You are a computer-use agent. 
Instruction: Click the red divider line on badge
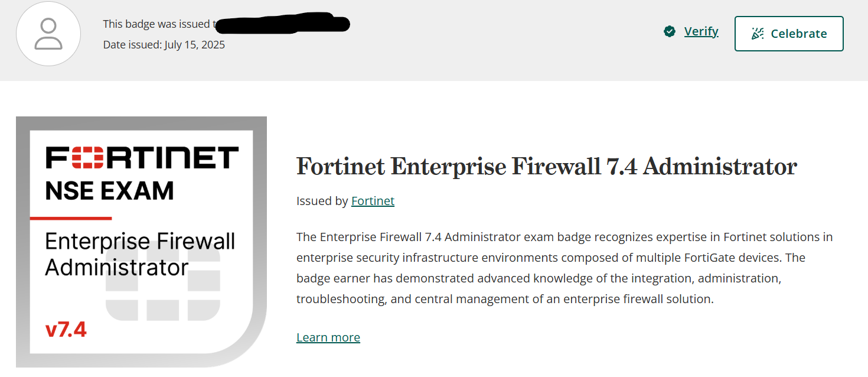pyautogui.click(x=71, y=218)
